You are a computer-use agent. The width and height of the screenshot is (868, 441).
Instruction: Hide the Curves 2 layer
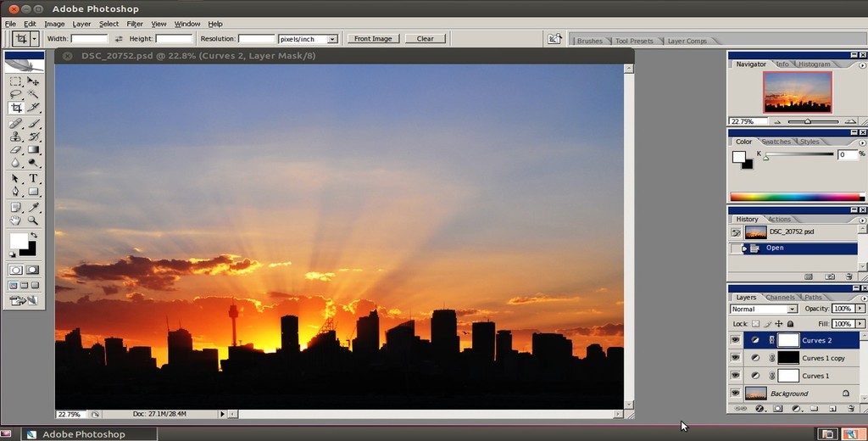pyautogui.click(x=735, y=339)
